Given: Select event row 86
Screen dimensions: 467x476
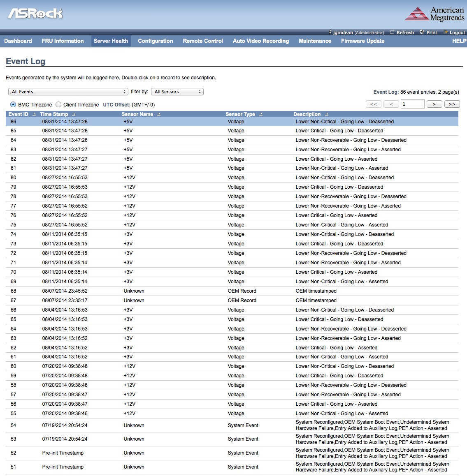Looking at the screenshot, I should click(x=232, y=122).
